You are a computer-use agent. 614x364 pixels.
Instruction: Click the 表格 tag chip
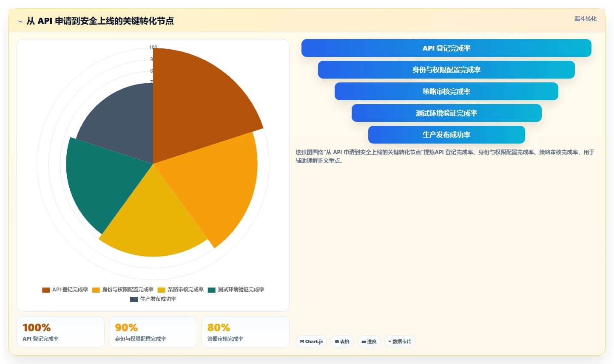[342, 341]
